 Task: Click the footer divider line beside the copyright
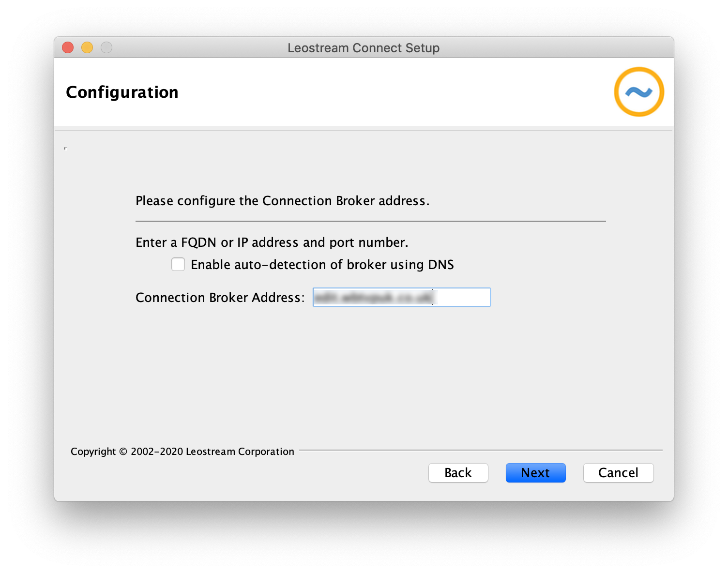[480, 450]
